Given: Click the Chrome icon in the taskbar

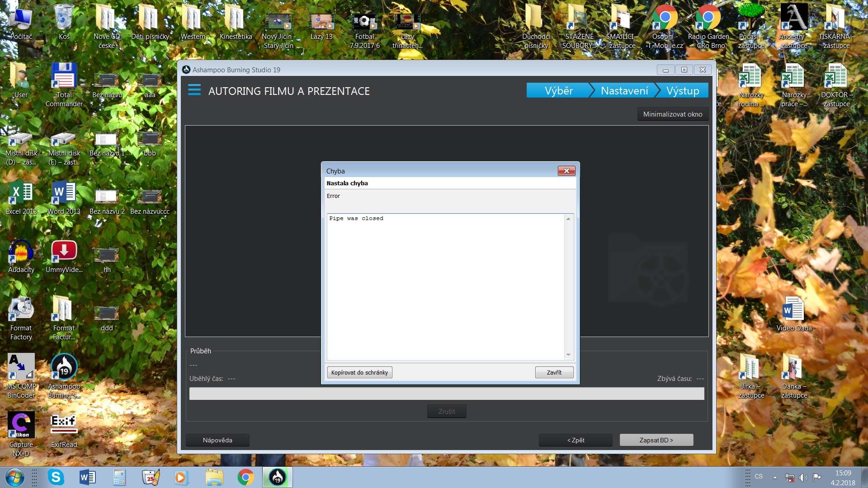Looking at the screenshot, I should [245, 477].
